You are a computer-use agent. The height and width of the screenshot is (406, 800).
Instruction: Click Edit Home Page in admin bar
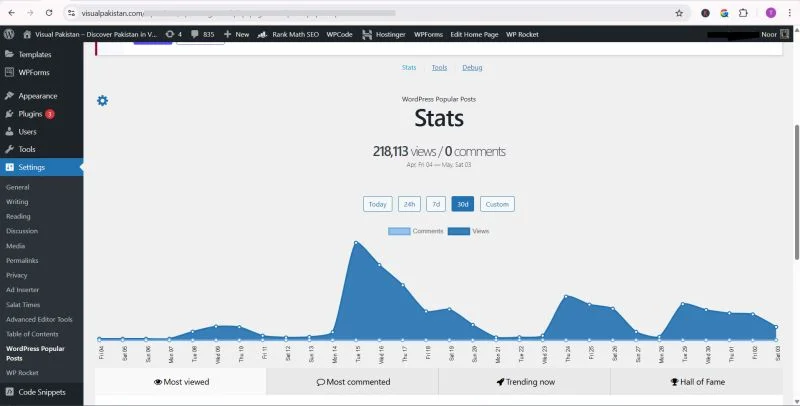click(474, 34)
